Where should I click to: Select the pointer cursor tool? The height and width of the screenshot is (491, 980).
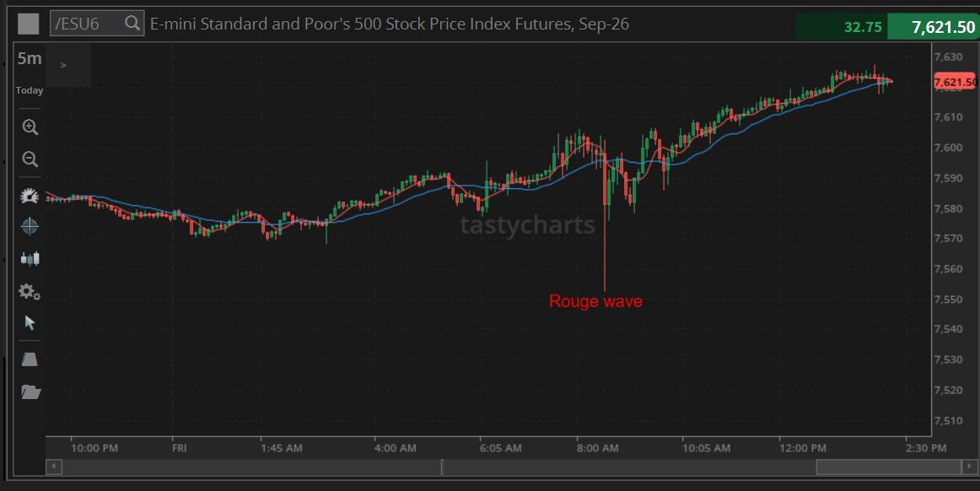30,323
